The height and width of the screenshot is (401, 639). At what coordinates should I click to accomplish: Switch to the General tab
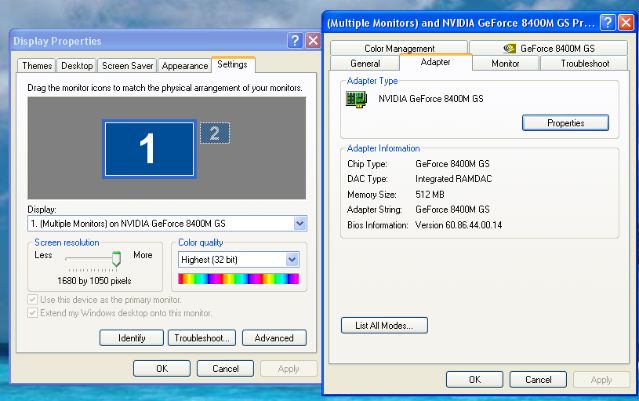point(365,64)
